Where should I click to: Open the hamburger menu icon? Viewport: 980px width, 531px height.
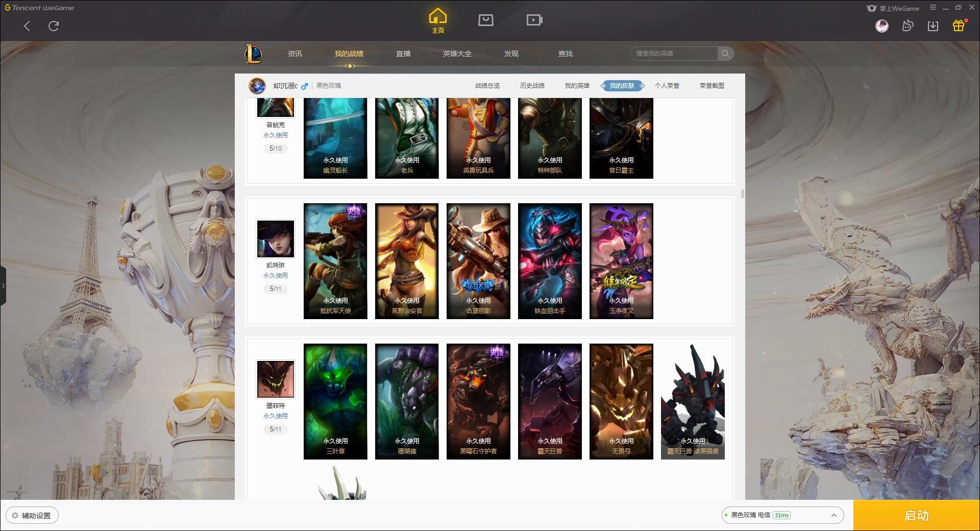click(933, 8)
